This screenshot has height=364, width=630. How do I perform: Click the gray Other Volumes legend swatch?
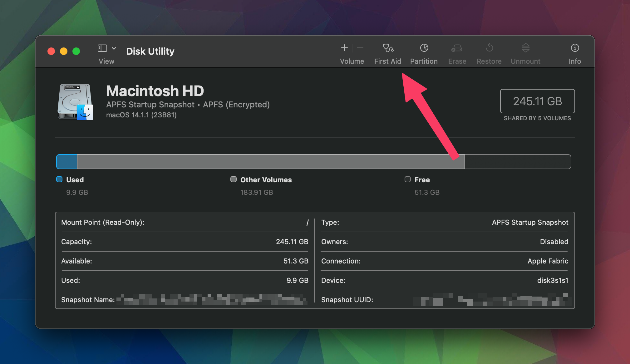point(234,179)
